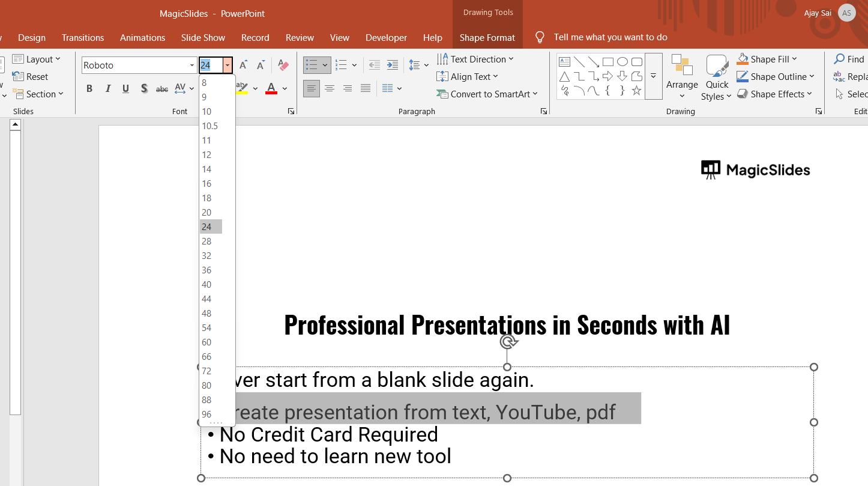Apply italic to the selected text

(108, 88)
